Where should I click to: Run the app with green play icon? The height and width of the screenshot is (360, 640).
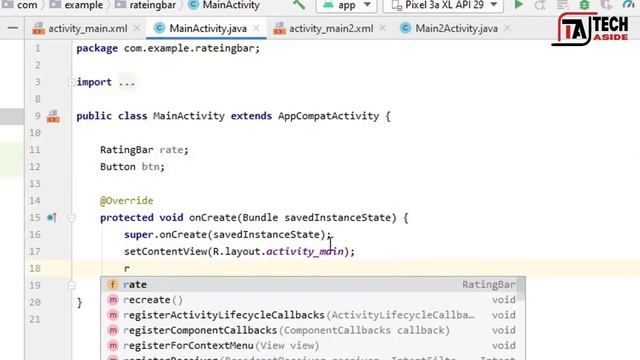[518, 5]
